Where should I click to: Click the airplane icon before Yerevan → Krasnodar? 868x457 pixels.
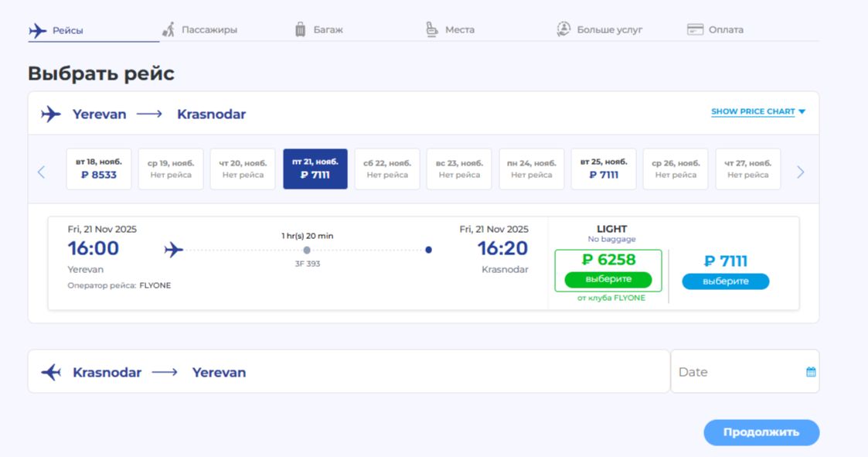pos(51,114)
